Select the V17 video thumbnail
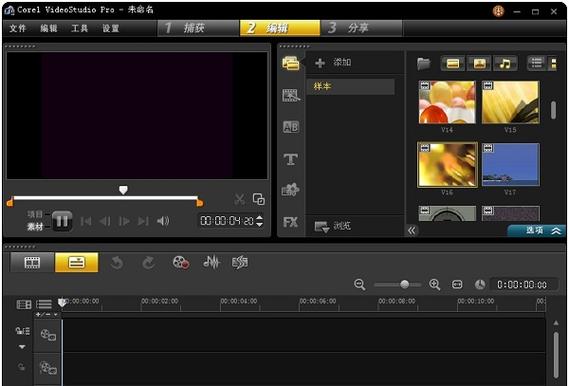The height and width of the screenshot is (386, 569). pos(510,165)
